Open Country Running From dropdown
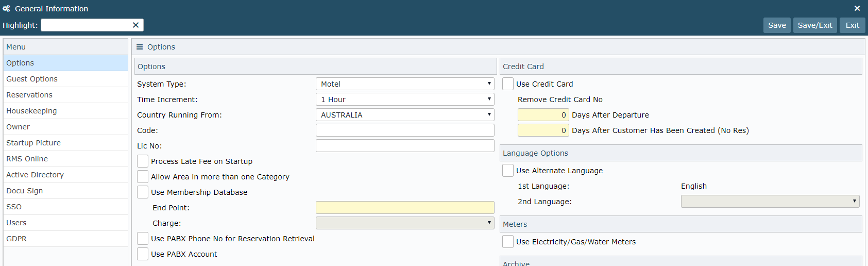 (x=405, y=115)
